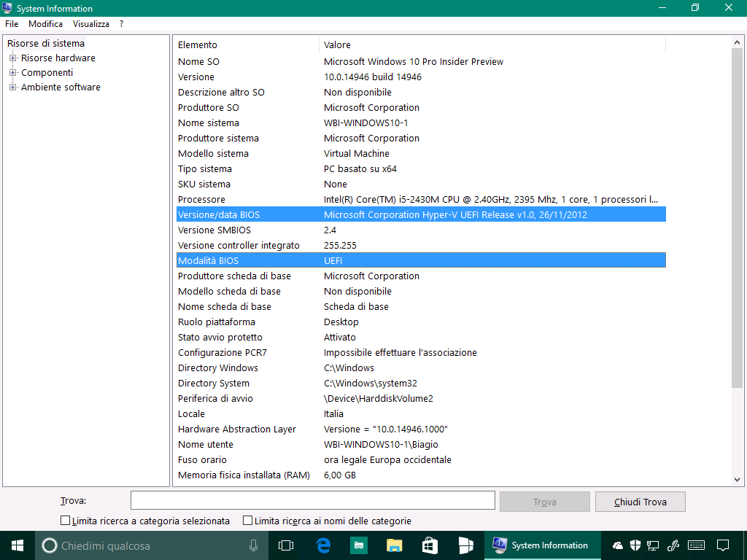Select the Modalità BIOS row
Screen dimensions: 747x560
click(x=421, y=260)
